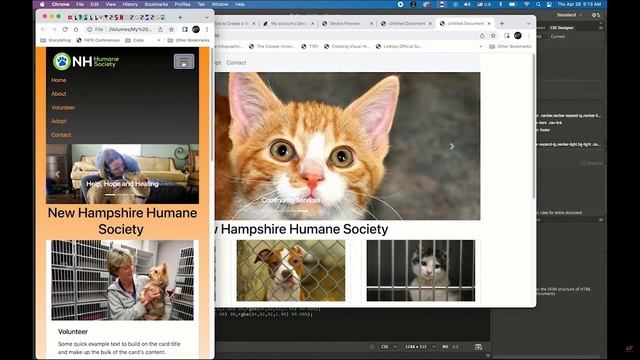Bookmark the page in back Chrome window
This screenshot has width=640, height=360.
pyautogui.click(x=493, y=36)
